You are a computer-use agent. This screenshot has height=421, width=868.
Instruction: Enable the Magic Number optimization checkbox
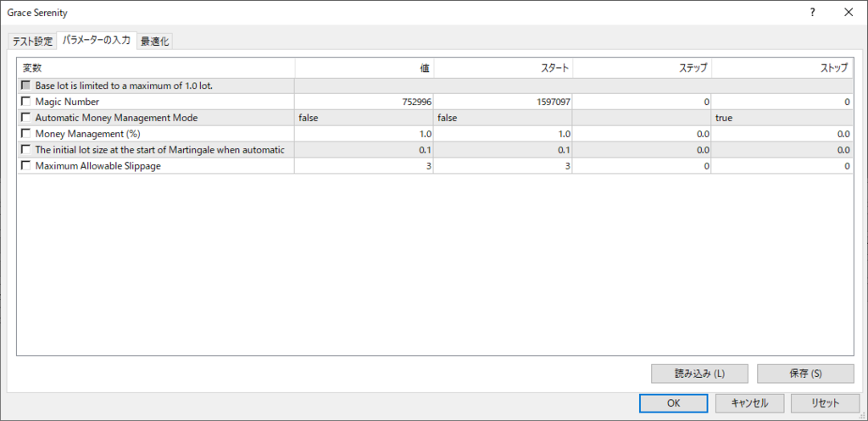point(26,102)
